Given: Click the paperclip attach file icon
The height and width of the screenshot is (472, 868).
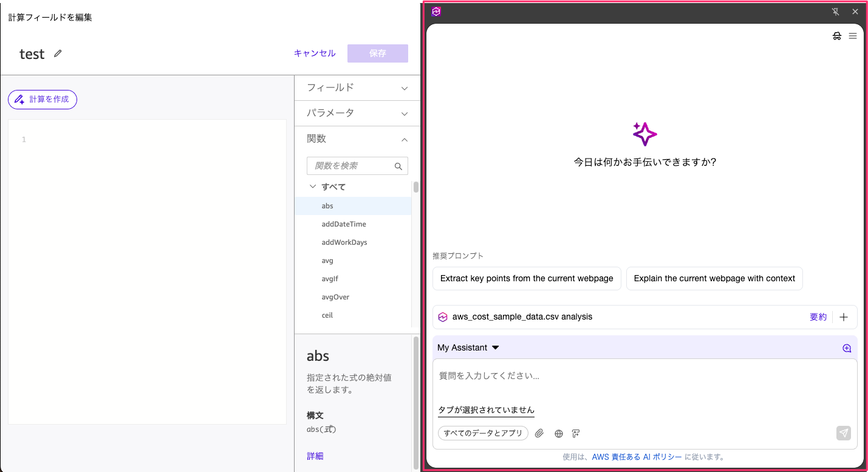Looking at the screenshot, I should (539, 433).
